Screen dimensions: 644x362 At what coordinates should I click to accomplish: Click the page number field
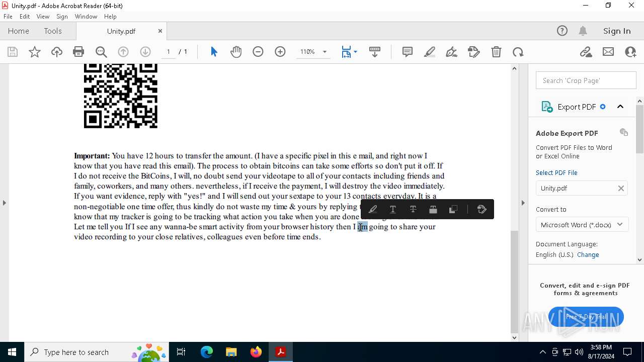click(169, 52)
